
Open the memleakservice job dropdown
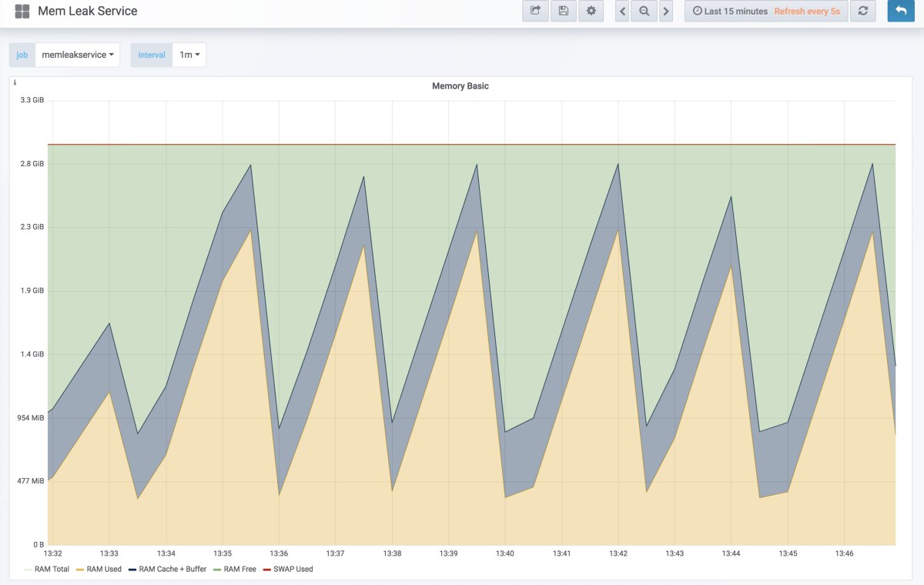pos(78,55)
